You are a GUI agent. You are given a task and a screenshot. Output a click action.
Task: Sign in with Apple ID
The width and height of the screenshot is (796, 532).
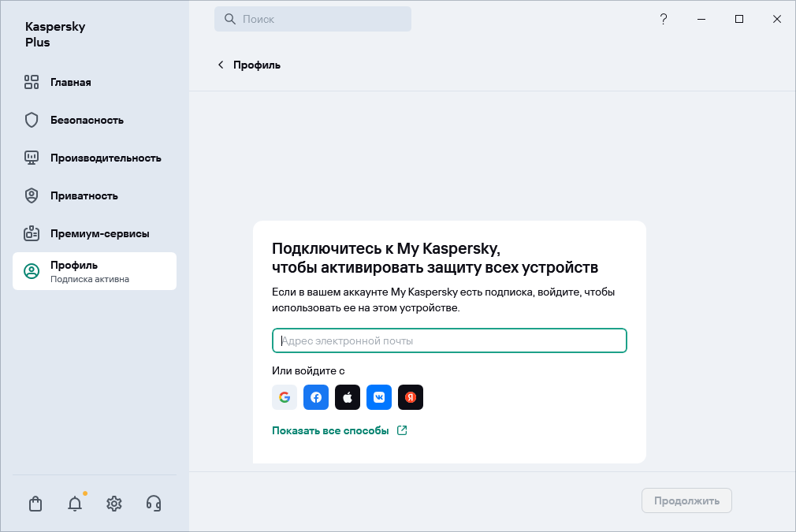coord(348,397)
